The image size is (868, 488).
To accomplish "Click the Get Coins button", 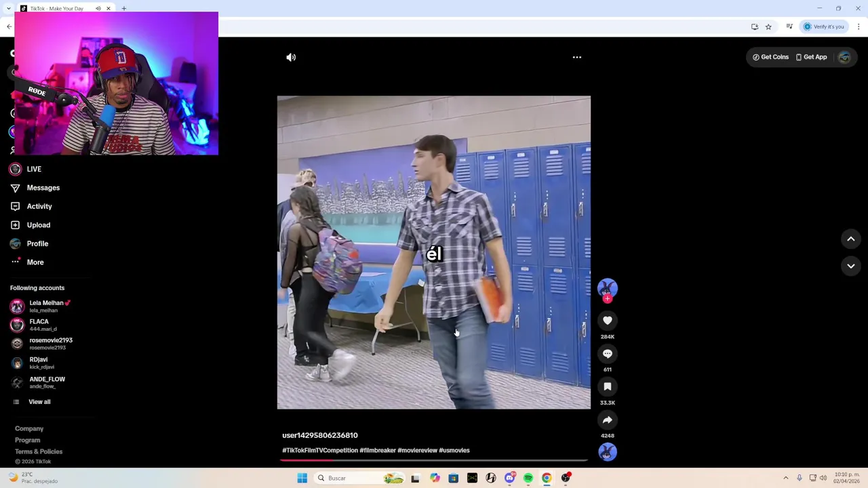I will tap(770, 57).
